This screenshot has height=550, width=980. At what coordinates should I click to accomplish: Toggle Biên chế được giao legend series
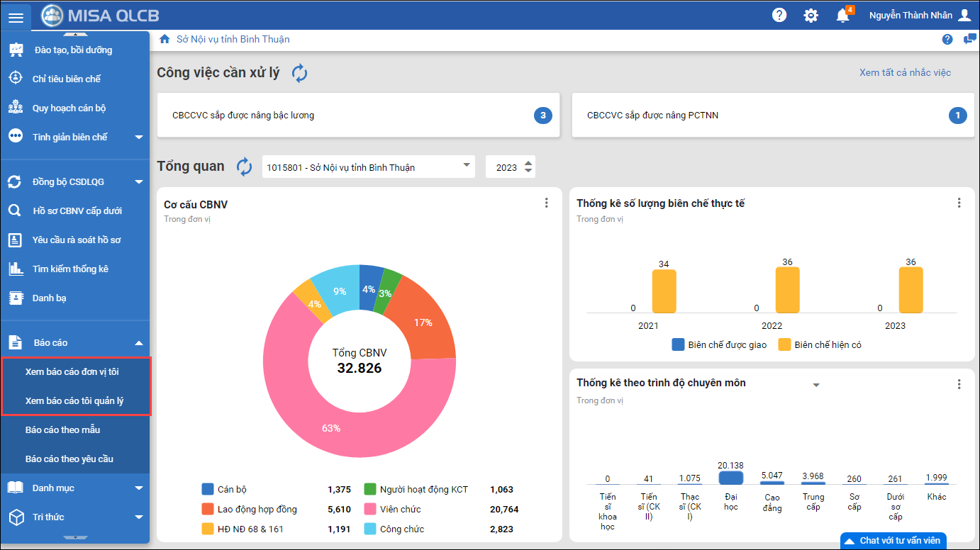(x=719, y=345)
